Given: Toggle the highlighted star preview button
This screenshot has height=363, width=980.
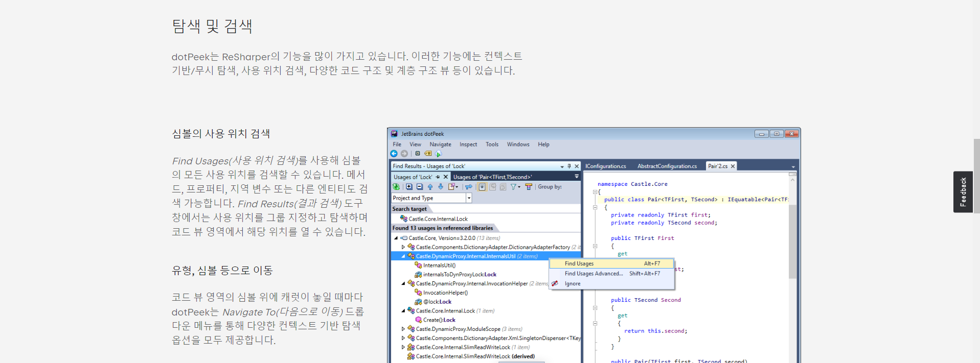Looking at the screenshot, I should [482, 187].
